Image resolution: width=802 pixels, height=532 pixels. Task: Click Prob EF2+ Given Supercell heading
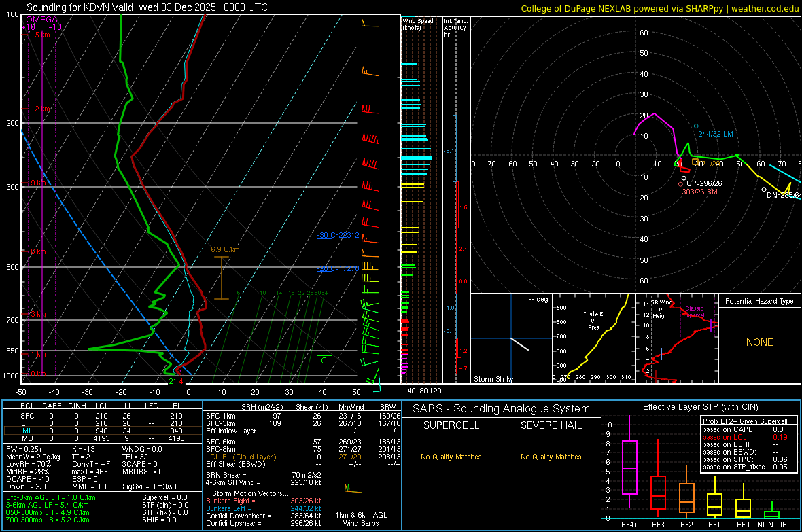(745, 421)
